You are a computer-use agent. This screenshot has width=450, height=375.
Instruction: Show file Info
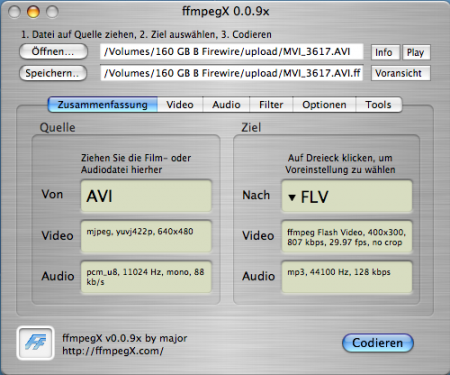pyautogui.click(x=385, y=52)
